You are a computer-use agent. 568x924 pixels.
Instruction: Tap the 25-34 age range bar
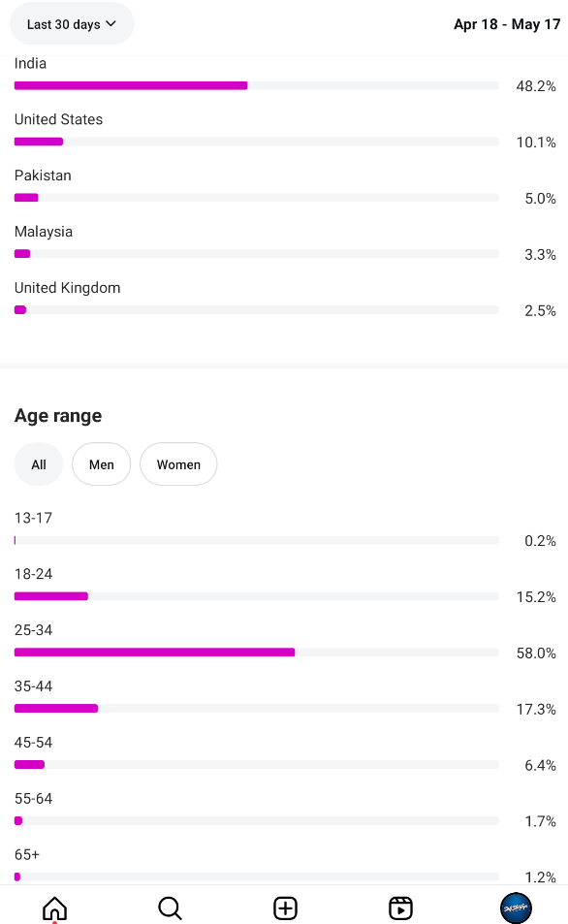pyautogui.click(x=256, y=652)
